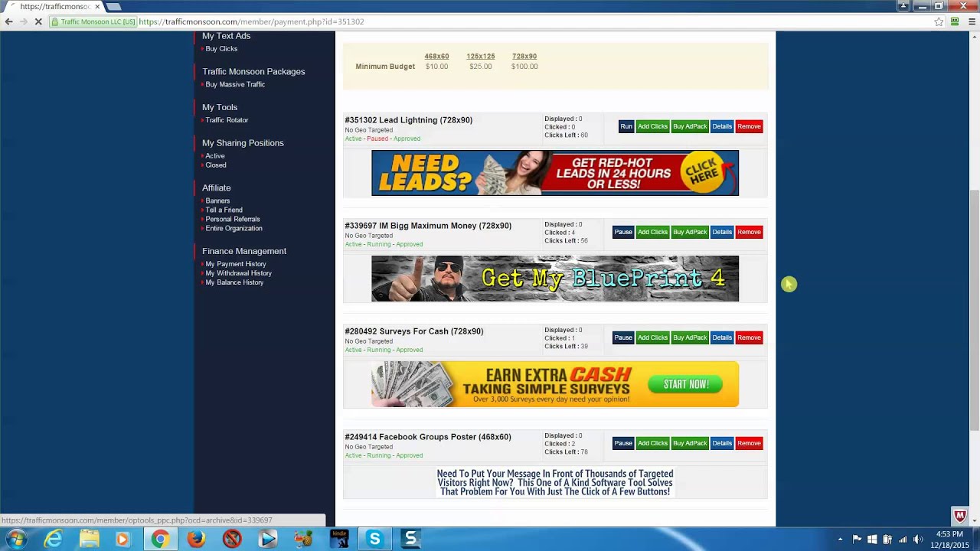Click the 728x90 banner size link

(524, 57)
